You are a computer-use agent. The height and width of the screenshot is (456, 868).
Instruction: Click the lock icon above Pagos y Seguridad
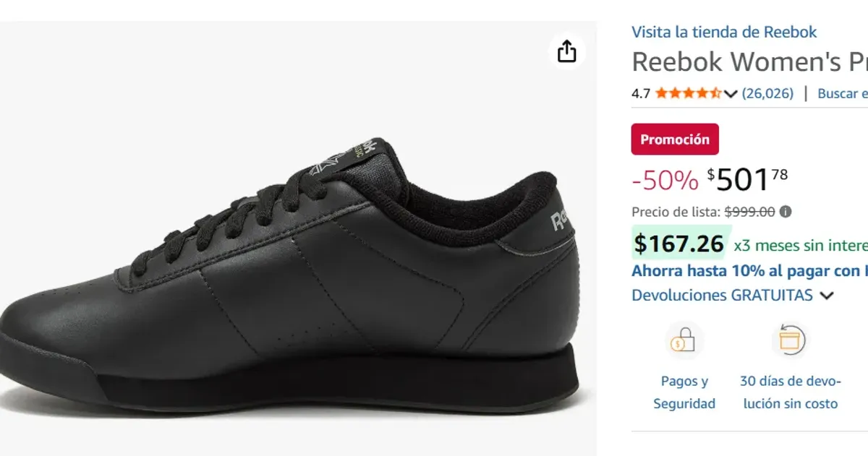tap(684, 340)
